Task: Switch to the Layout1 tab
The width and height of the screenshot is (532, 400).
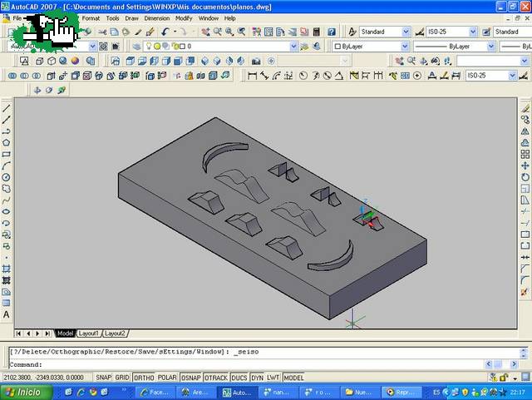Action: tap(87, 333)
